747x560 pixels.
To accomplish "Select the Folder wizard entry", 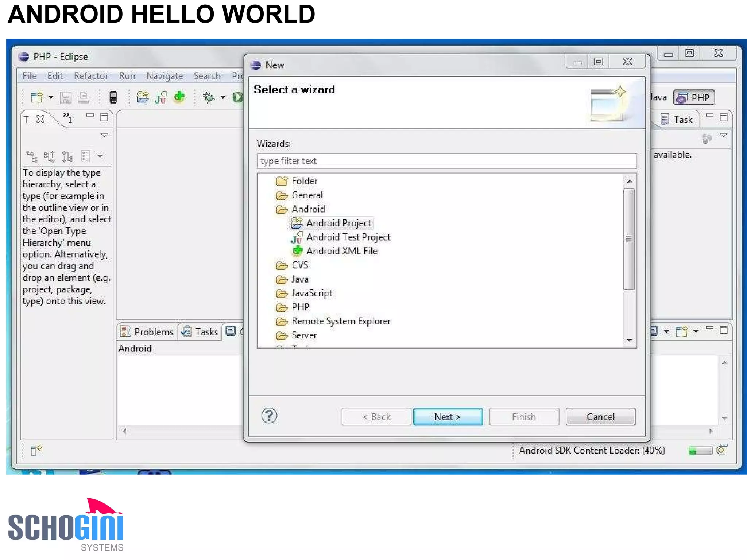I will tap(297, 181).
